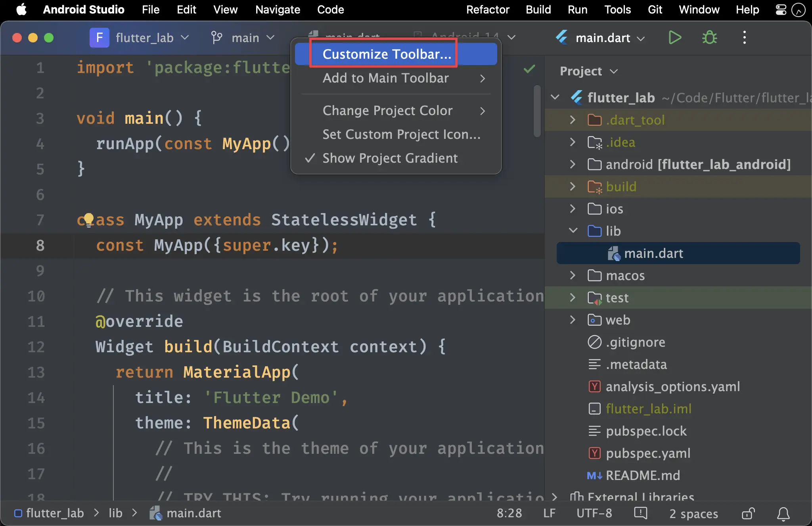812x526 pixels.
Task: Click the .gitignore file icon
Action: click(x=594, y=342)
